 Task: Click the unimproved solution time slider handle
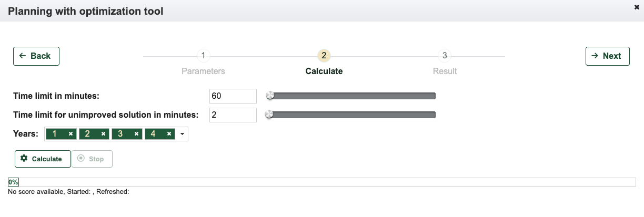coord(269,114)
